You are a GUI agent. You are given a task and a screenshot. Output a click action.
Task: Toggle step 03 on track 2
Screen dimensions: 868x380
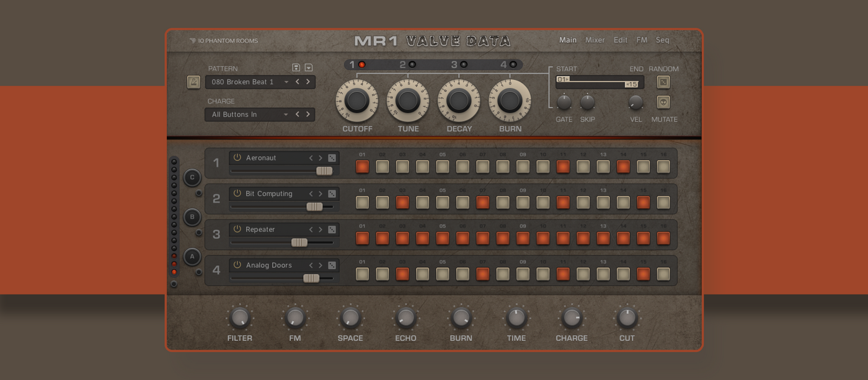[x=402, y=202]
